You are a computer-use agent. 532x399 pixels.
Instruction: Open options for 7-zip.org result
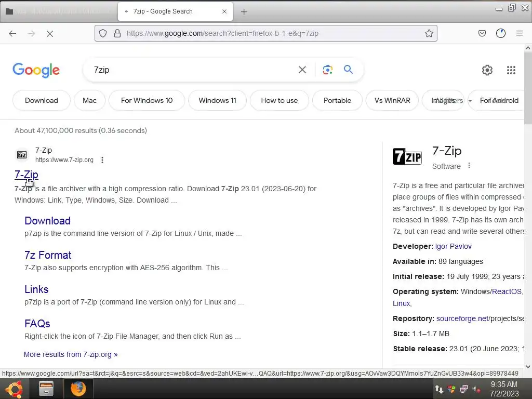pyautogui.click(x=102, y=160)
